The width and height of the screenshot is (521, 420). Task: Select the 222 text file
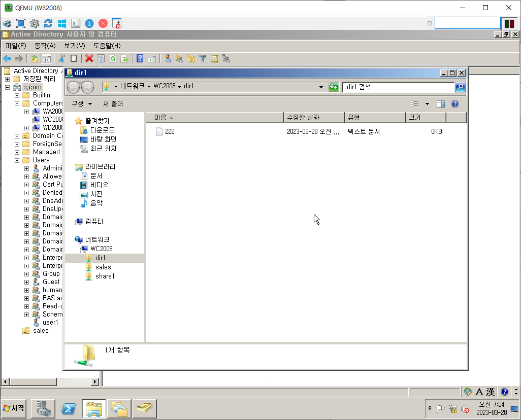coord(170,131)
